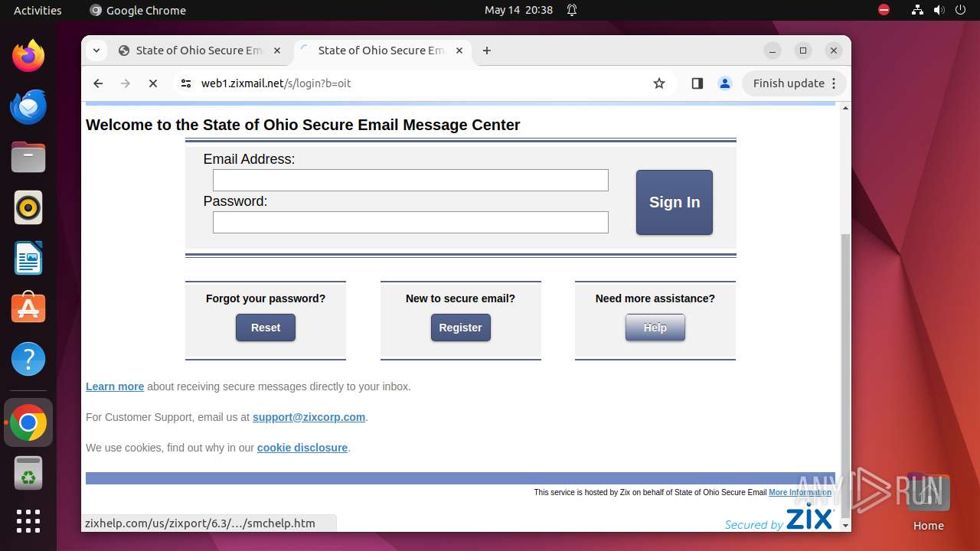
Task: Click the New to secure email? text
Action: (460, 298)
